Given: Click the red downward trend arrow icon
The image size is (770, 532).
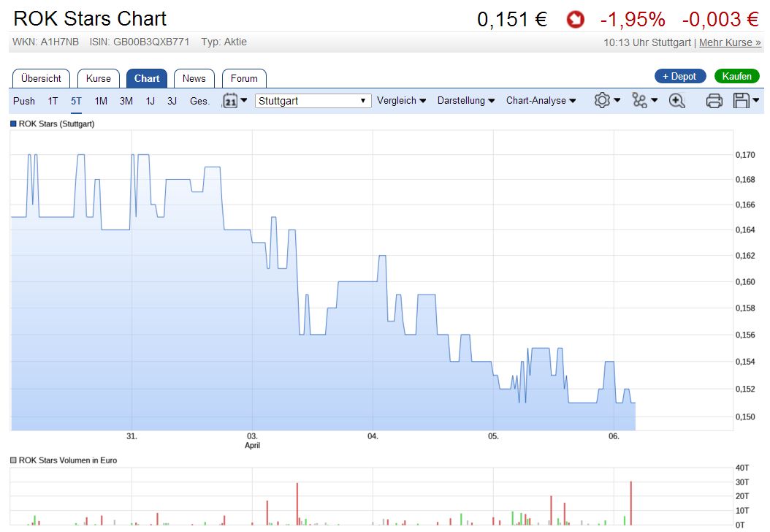Looking at the screenshot, I should (575, 20).
